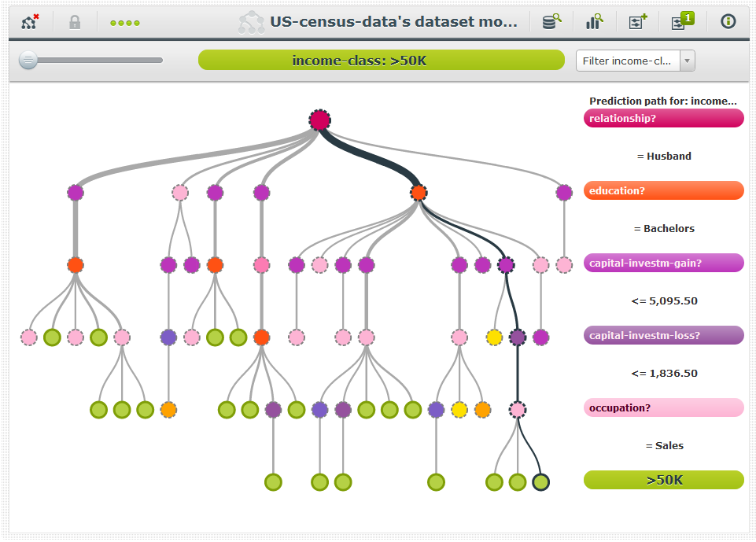Screen dimensions: 756x542
Task: Select the orange node in the fourth row
Action: [261, 337]
